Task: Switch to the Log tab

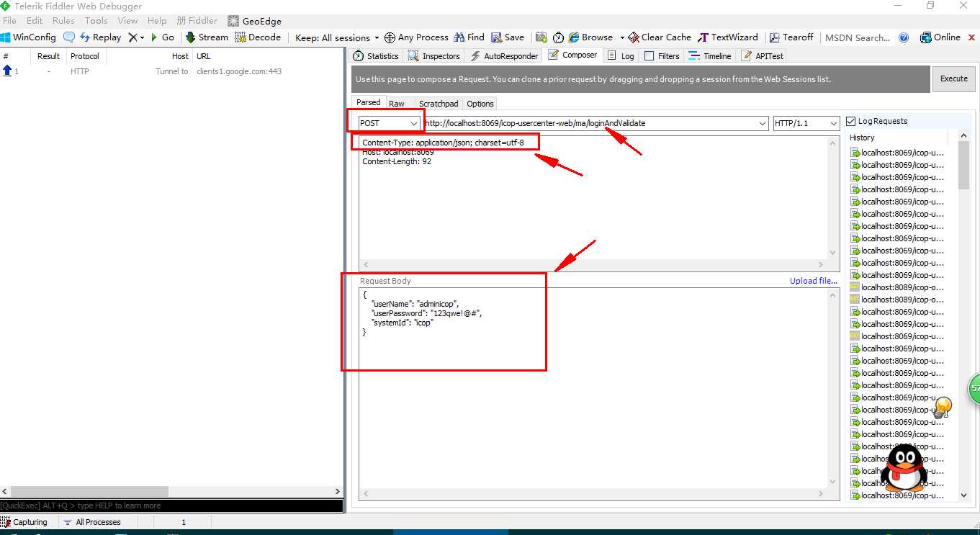Action: [x=621, y=55]
